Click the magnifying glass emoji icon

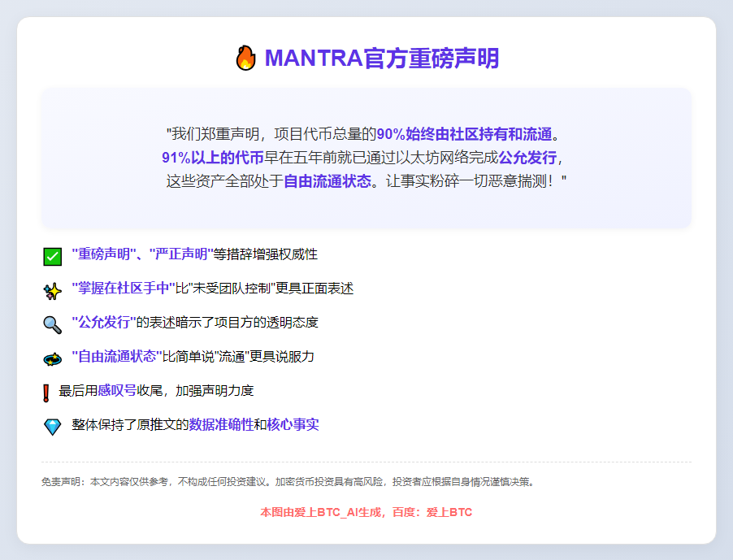52,325
